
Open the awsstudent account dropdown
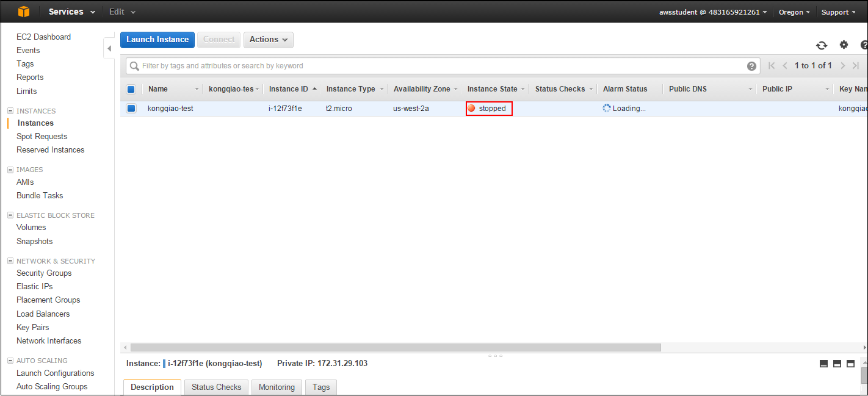point(712,12)
